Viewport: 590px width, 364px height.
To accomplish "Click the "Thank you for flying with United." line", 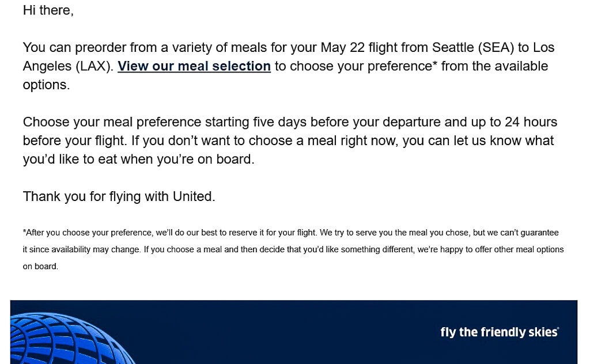I will tap(119, 196).
